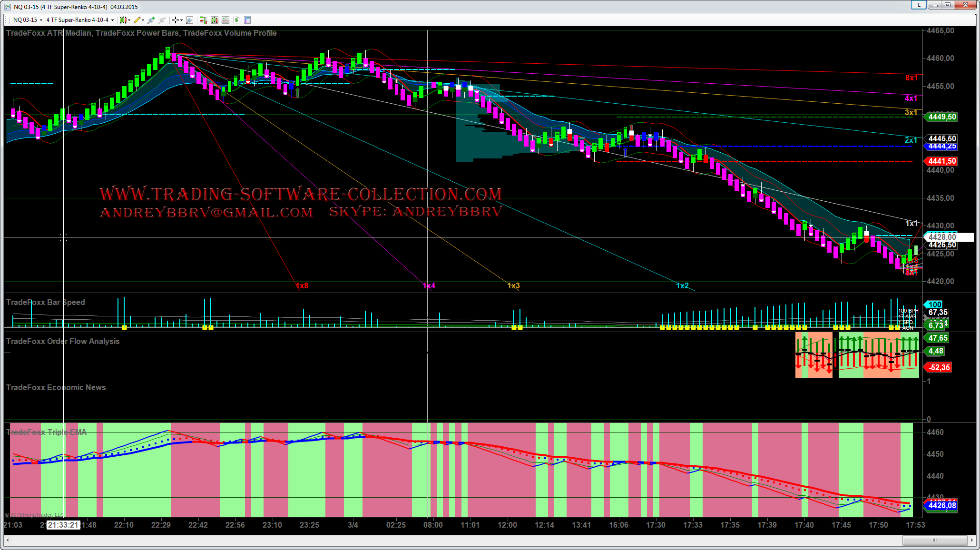The height and width of the screenshot is (550, 980).
Task: Select the crosshair cursor tool
Action: pos(176,20)
